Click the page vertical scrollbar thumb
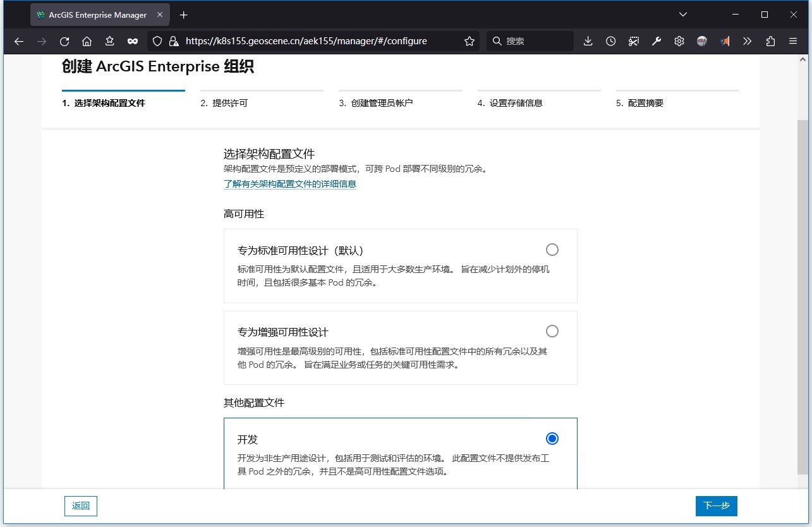This screenshot has height=527, width=812. (803, 297)
